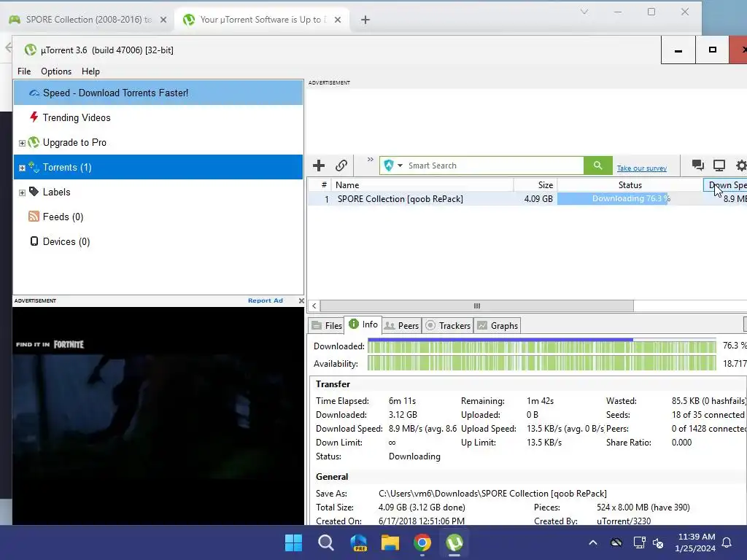The image size is (747, 560).
Task: Click the Down Speed column header
Action: coord(726,184)
